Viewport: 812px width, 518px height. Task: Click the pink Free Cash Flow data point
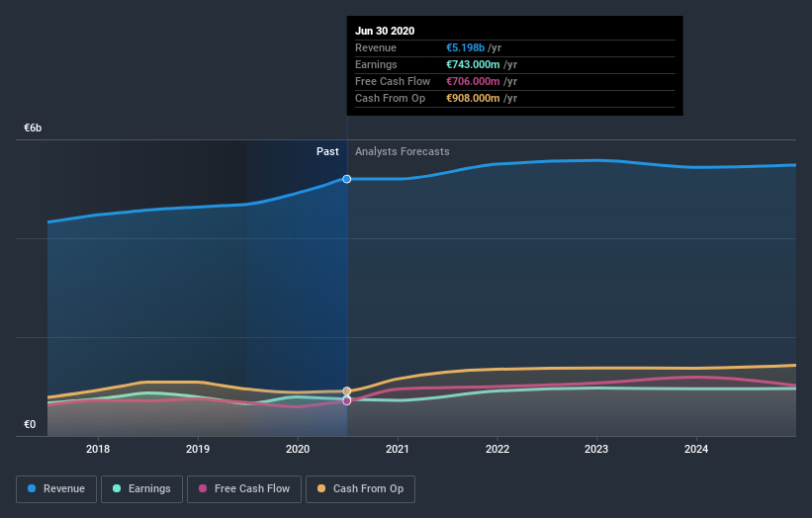coord(347,401)
